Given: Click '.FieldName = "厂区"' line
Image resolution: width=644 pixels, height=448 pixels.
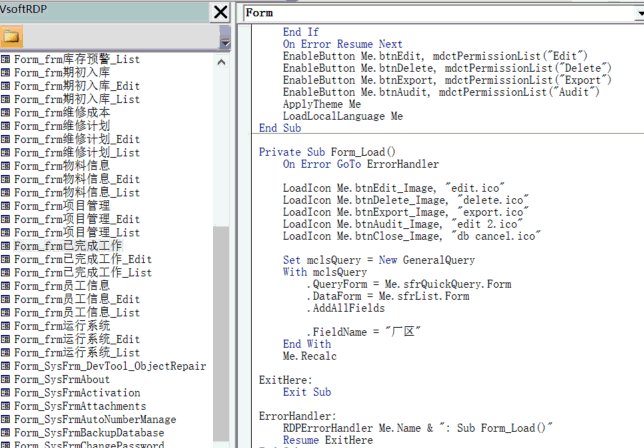Looking at the screenshot, I should point(364,332).
